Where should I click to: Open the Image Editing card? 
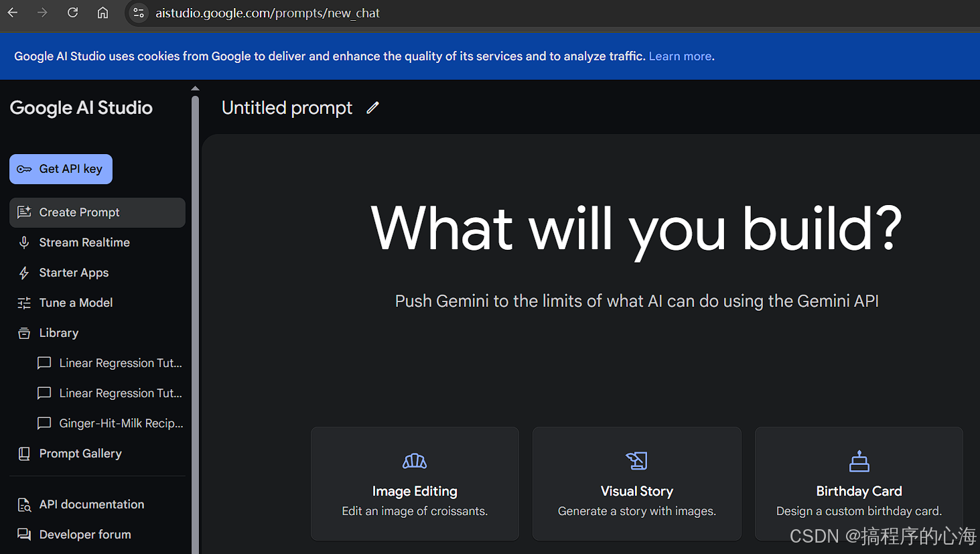point(415,484)
